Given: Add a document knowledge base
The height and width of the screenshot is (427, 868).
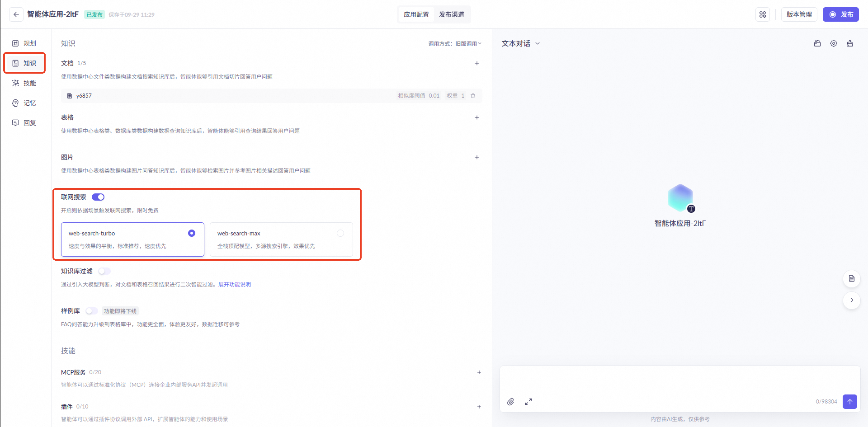Looking at the screenshot, I should coord(477,63).
